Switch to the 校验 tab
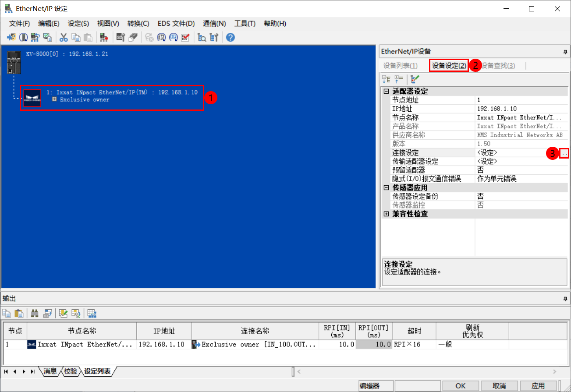 pos(70,371)
